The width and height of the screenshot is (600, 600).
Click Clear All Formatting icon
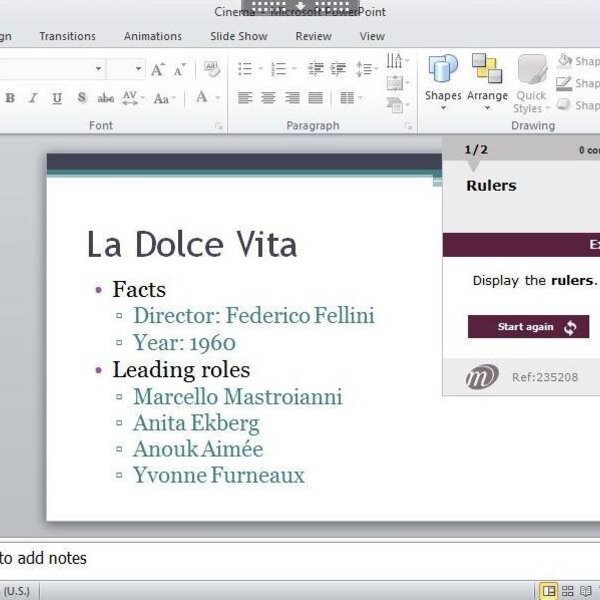212,69
